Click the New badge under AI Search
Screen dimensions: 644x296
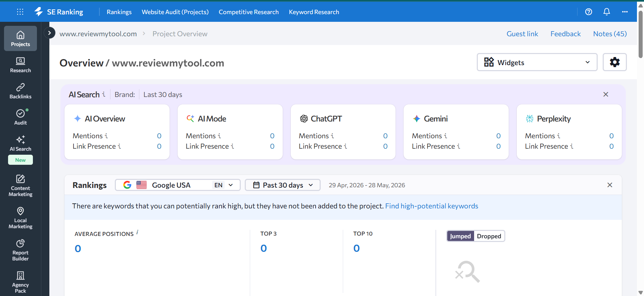[20, 160]
